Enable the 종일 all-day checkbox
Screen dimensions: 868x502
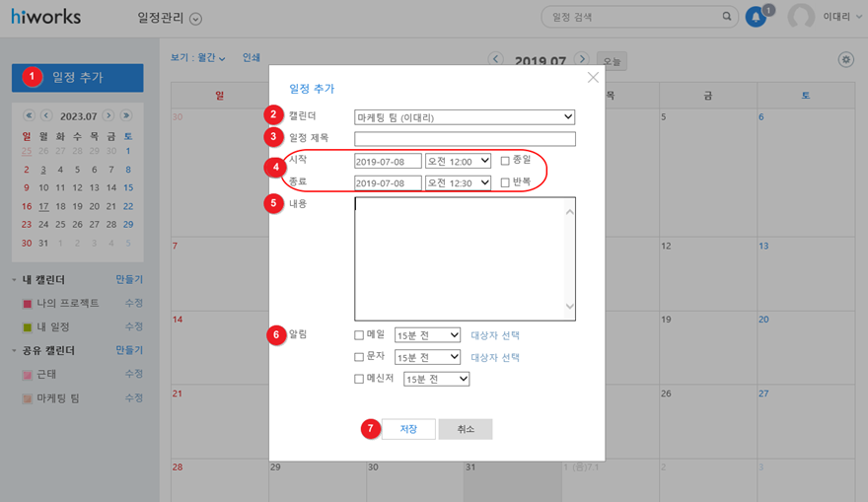(505, 160)
